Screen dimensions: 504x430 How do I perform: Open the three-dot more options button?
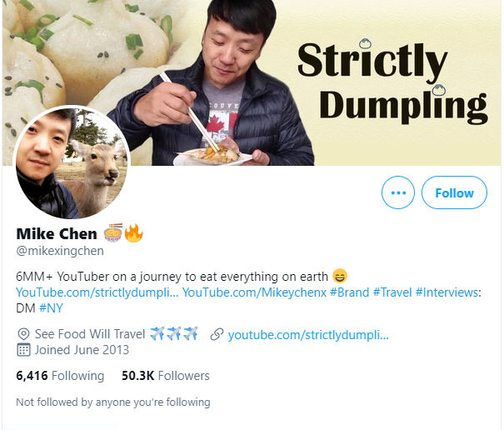398,192
